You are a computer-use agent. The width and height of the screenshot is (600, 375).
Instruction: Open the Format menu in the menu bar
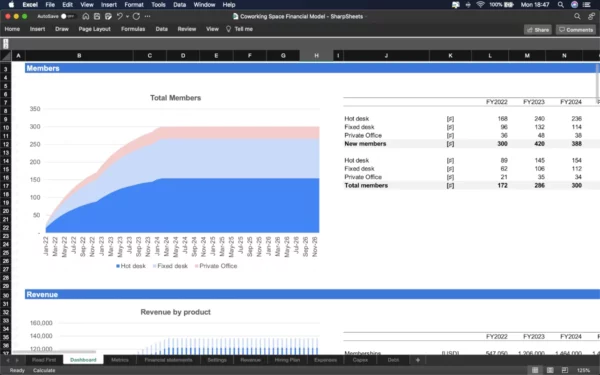[x=134, y=5]
